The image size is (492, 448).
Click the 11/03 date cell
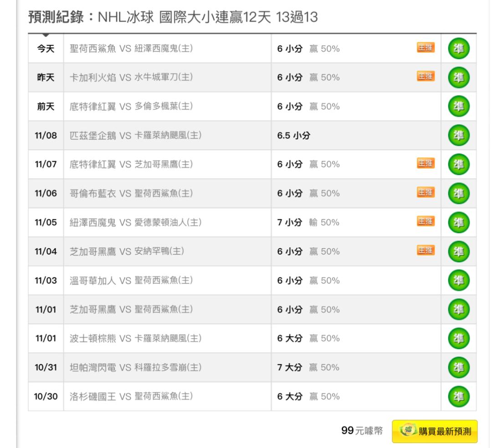tap(46, 280)
